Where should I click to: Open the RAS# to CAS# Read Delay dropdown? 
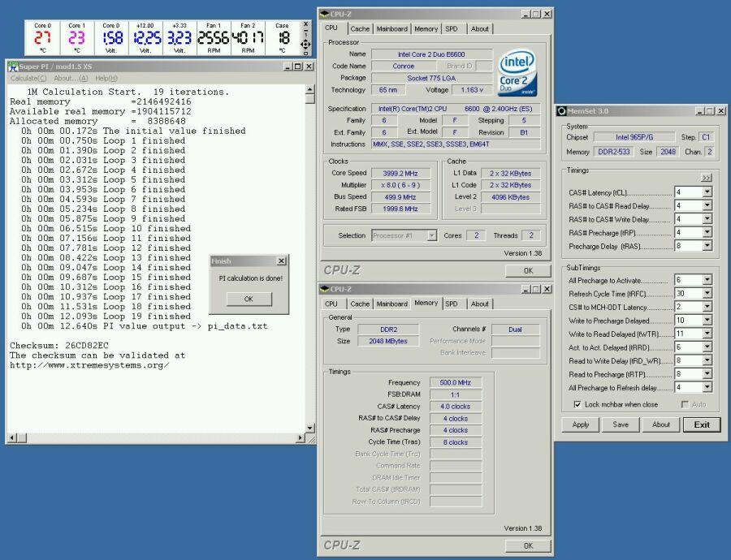pyautogui.click(x=707, y=205)
